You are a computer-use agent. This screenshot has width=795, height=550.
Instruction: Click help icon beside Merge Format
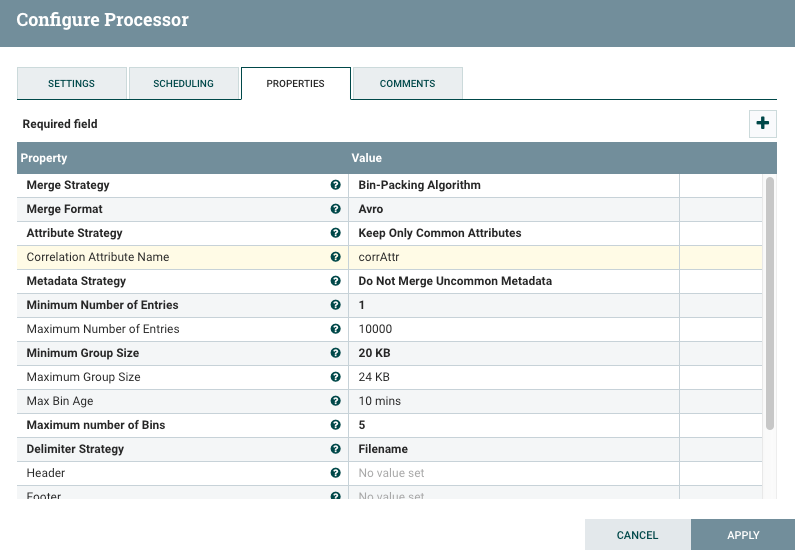click(335, 209)
